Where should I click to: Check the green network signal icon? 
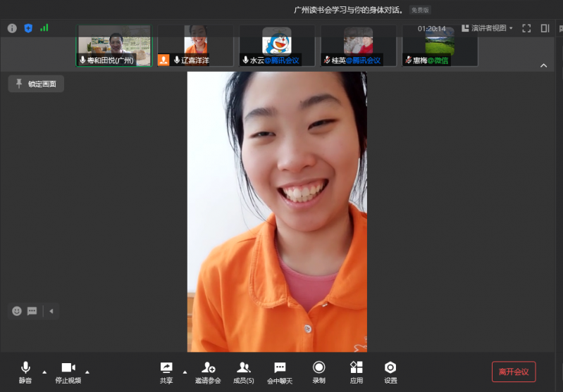44,28
